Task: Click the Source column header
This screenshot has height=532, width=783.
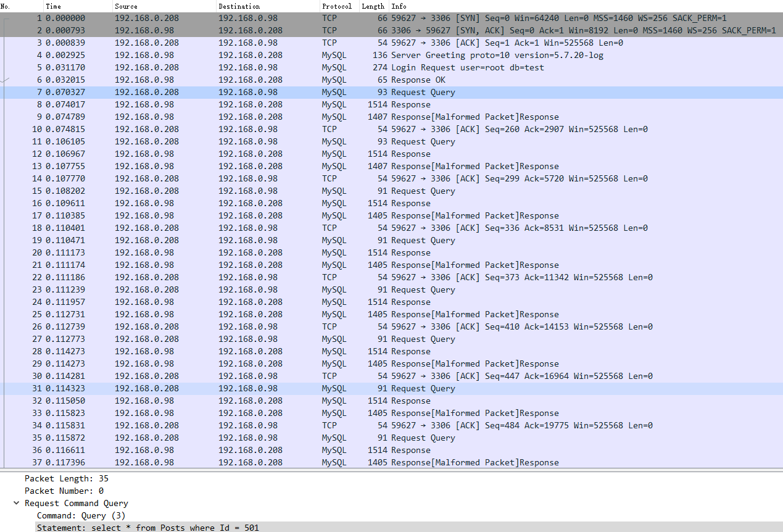Action: [x=165, y=6]
